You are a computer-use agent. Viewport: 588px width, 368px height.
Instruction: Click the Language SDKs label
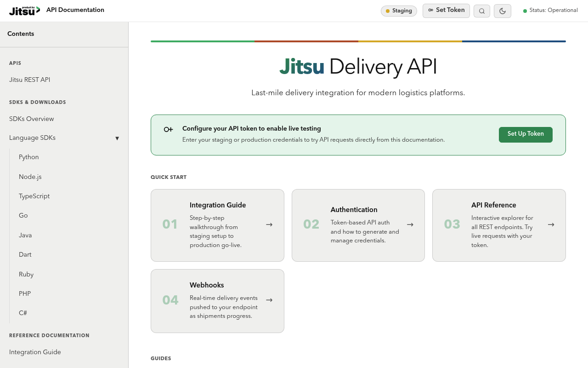click(32, 138)
